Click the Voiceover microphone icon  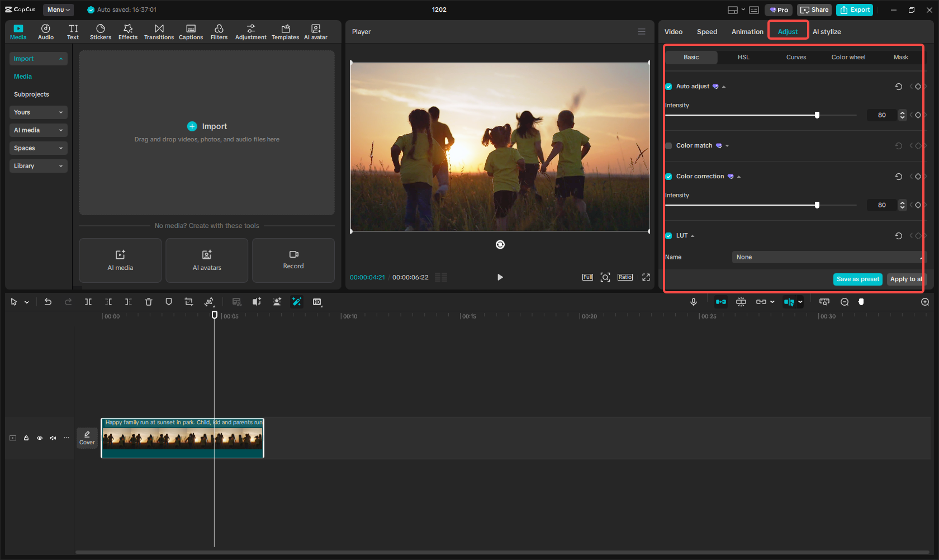tap(693, 302)
